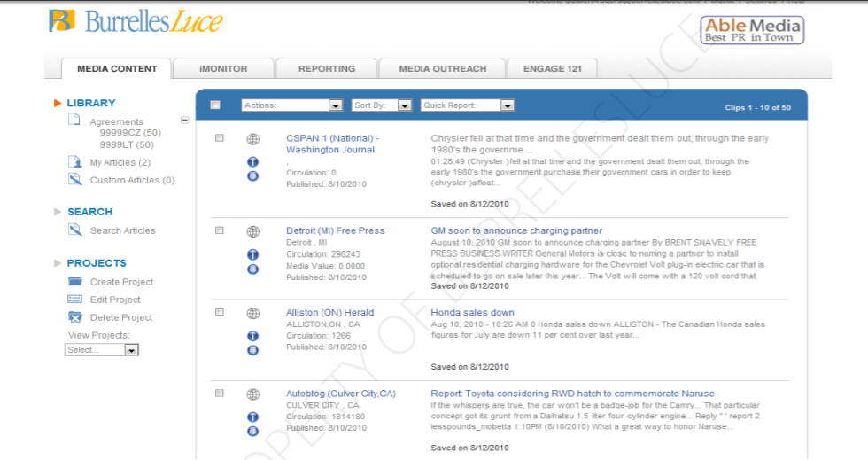Open the Honda sales down article
The width and height of the screenshot is (868, 460).
[472, 313]
